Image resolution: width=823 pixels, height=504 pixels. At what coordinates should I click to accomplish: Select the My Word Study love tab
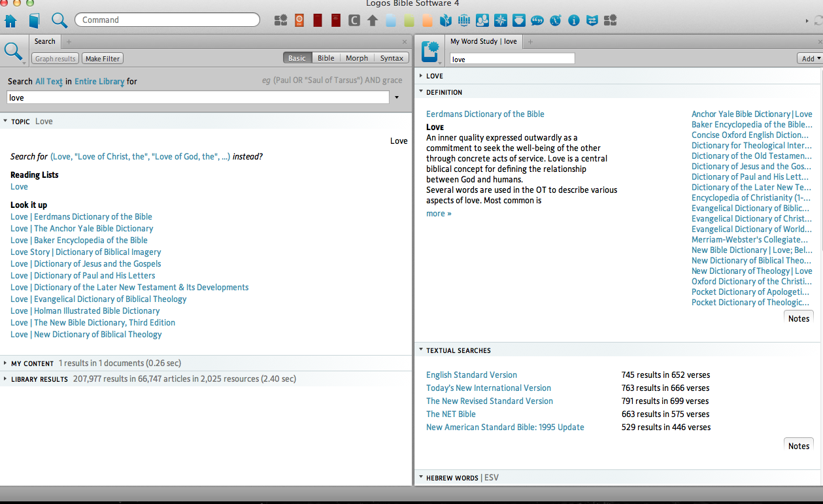click(x=483, y=42)
